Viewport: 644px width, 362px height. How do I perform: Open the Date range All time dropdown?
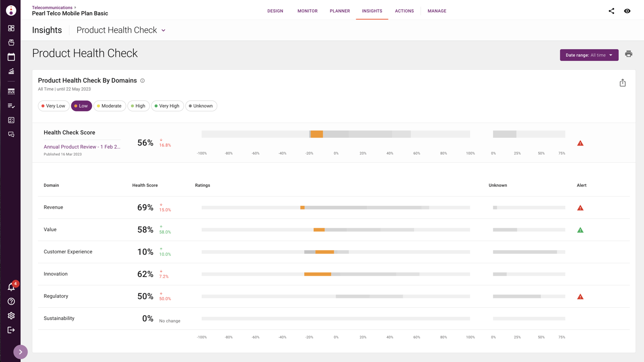tap(589, 55)
